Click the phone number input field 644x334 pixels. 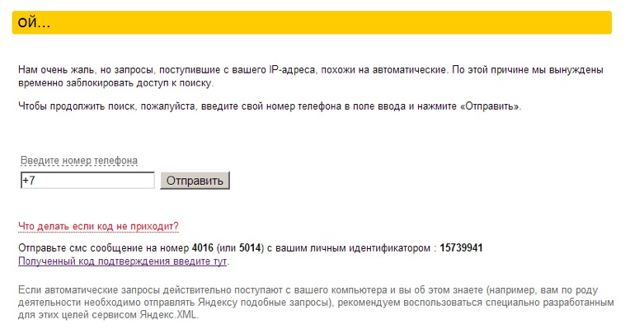pos(87,181)
